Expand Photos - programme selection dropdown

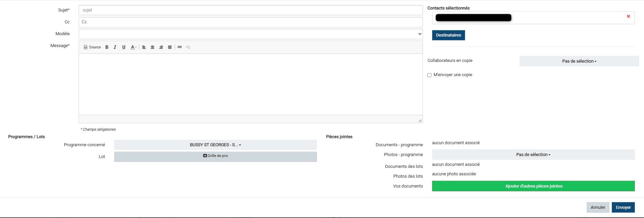coord(533,155)
